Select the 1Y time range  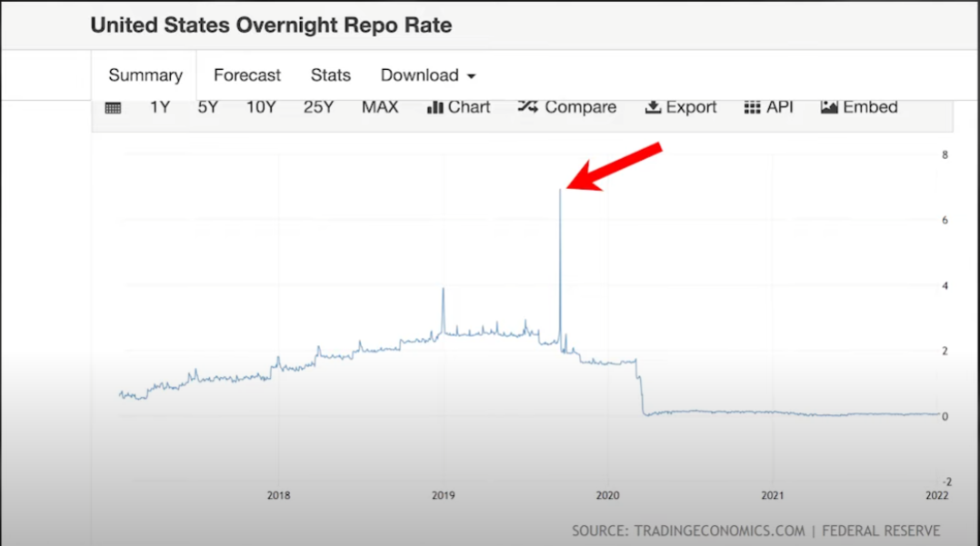point(160,107)
